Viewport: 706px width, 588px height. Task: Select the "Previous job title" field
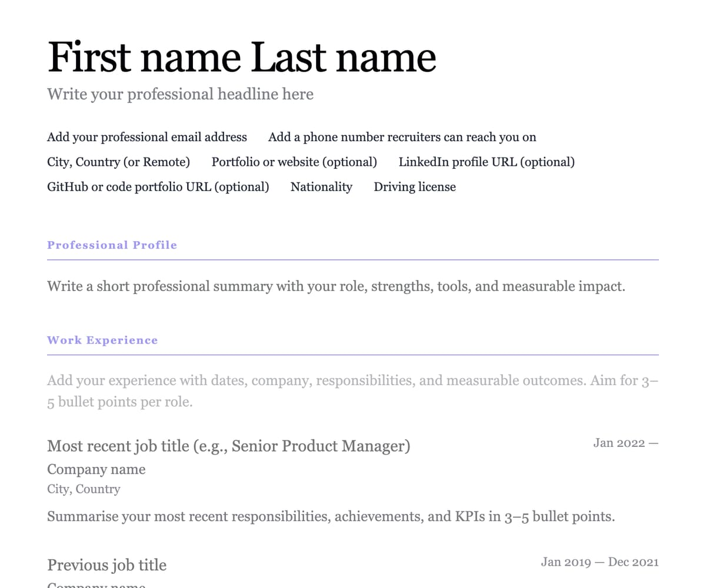[x=106, y=565]
